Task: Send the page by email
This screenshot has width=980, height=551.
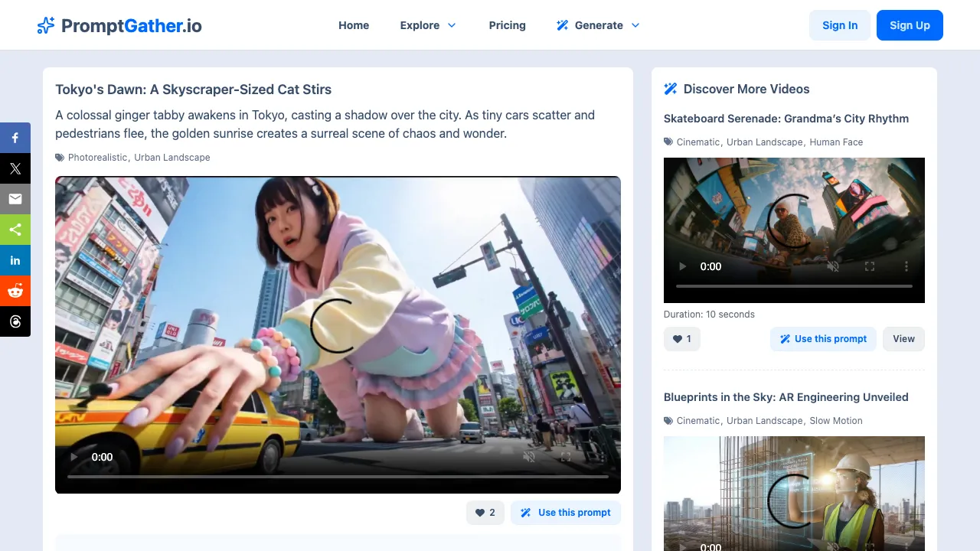Action: point(15,199)
